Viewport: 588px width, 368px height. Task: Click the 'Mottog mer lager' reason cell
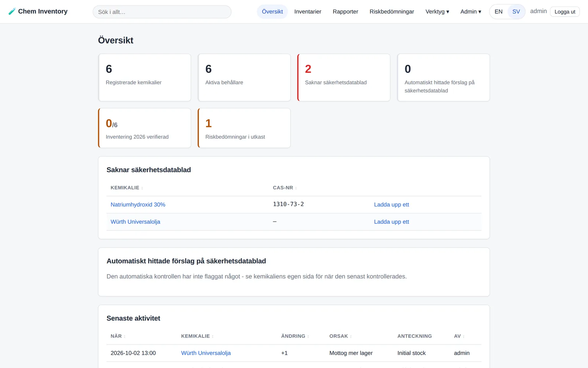(x=351, y=353)
